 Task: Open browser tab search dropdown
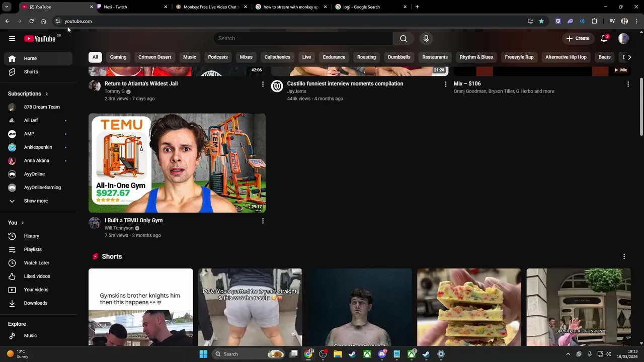(7, 7)
